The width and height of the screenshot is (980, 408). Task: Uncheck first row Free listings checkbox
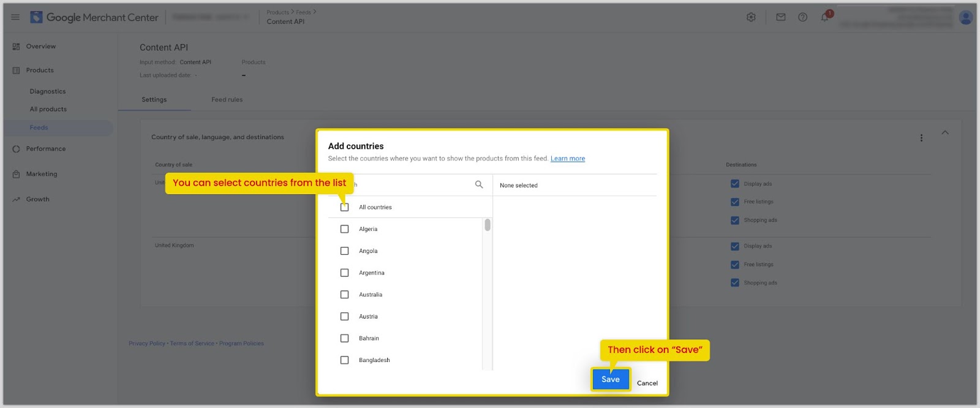point(735,202)
